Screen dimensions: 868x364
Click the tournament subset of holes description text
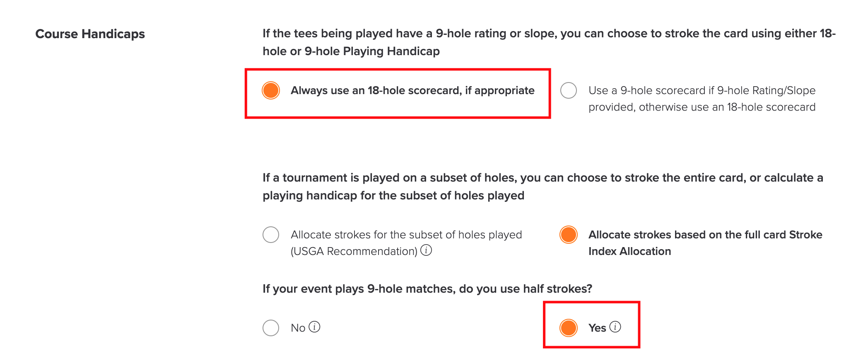pyautogui.click(x=543, y=187)
